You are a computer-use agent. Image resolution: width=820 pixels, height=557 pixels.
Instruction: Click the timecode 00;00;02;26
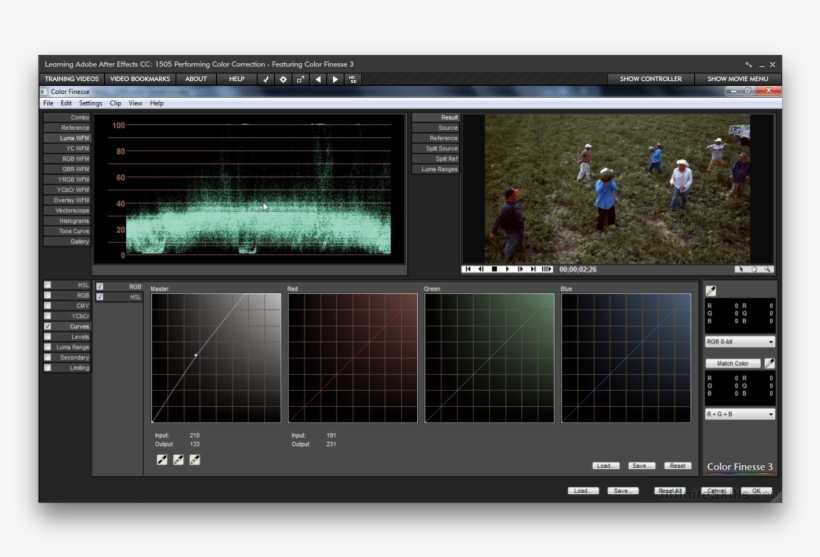tap(578, 269)
